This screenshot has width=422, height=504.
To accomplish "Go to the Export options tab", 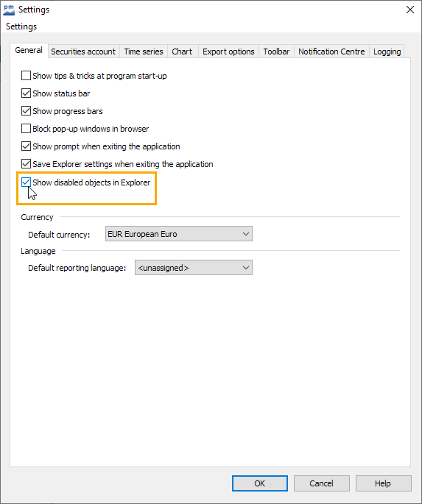I will [x=228, y=52].
